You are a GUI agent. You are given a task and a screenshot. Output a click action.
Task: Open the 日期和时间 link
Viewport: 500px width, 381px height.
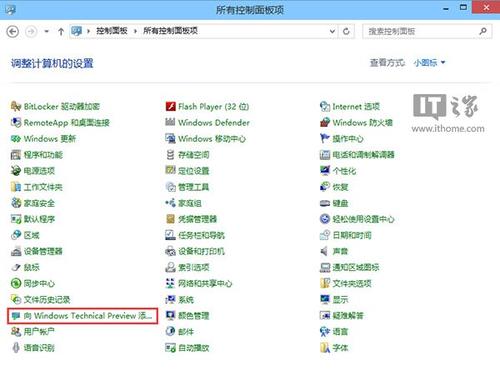(352, 235)
